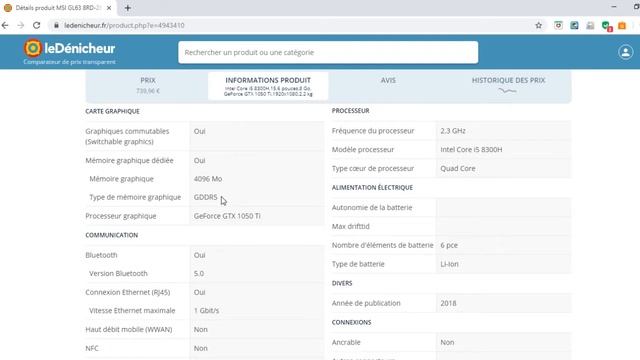Bookmark page with the star icon
The height and width of the screenshot is (360, 640).
click(538, 25)
